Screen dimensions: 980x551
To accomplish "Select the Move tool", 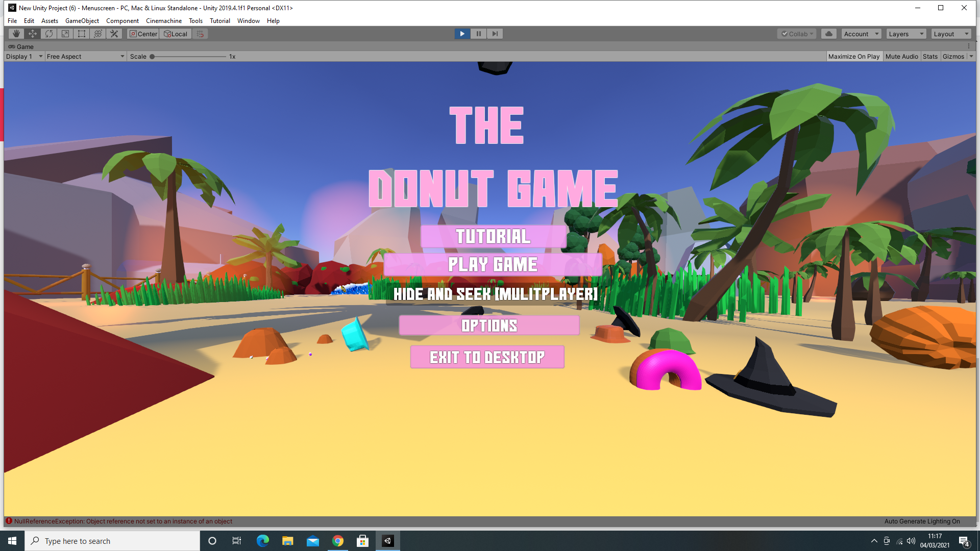I will pos(32,34).
